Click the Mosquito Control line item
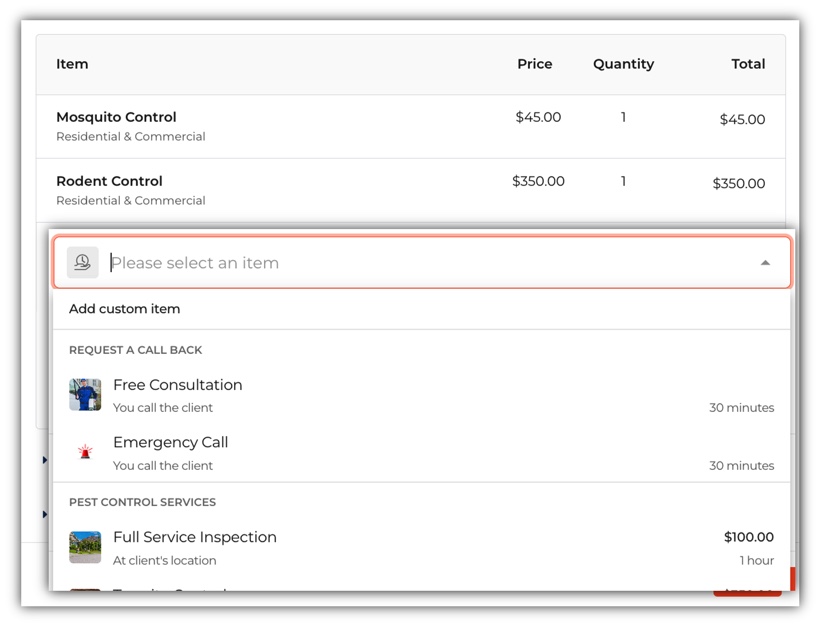 coord(116,117)
